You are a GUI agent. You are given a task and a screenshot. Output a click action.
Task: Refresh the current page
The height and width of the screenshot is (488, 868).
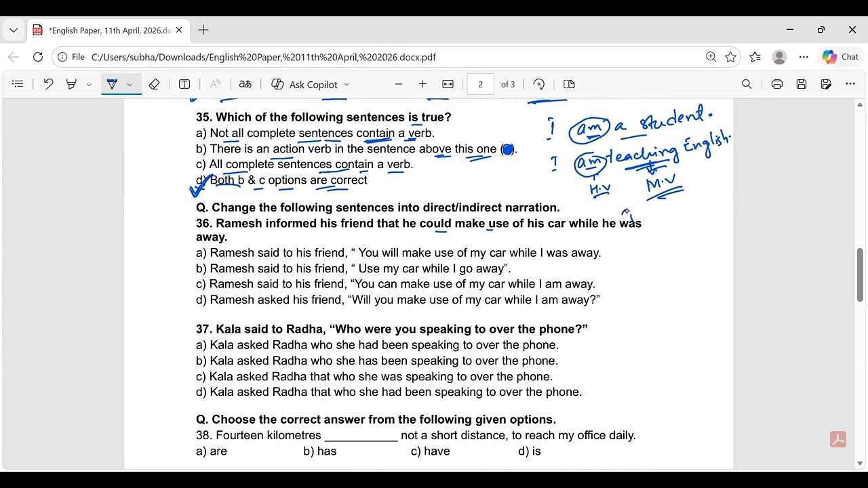[38, 57]
